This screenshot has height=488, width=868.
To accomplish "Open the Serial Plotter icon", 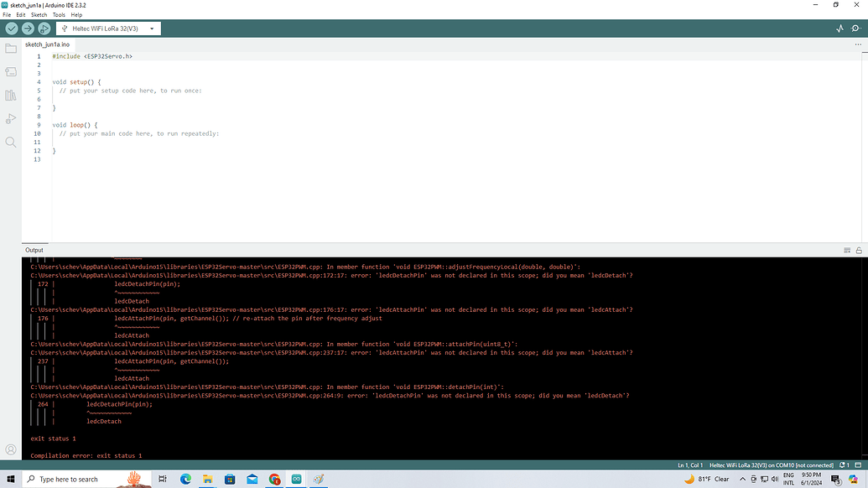I will (839, 28).
